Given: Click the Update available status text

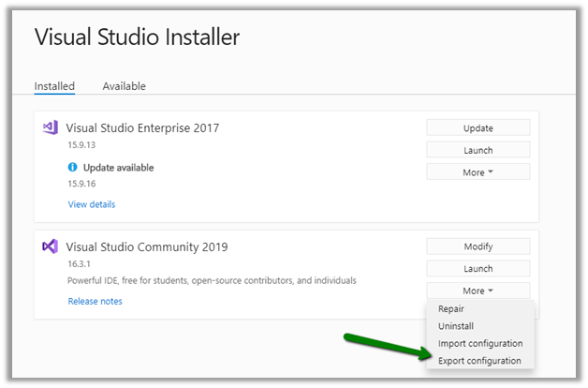Looking at the screenshot, I should [x=118, y=168].
